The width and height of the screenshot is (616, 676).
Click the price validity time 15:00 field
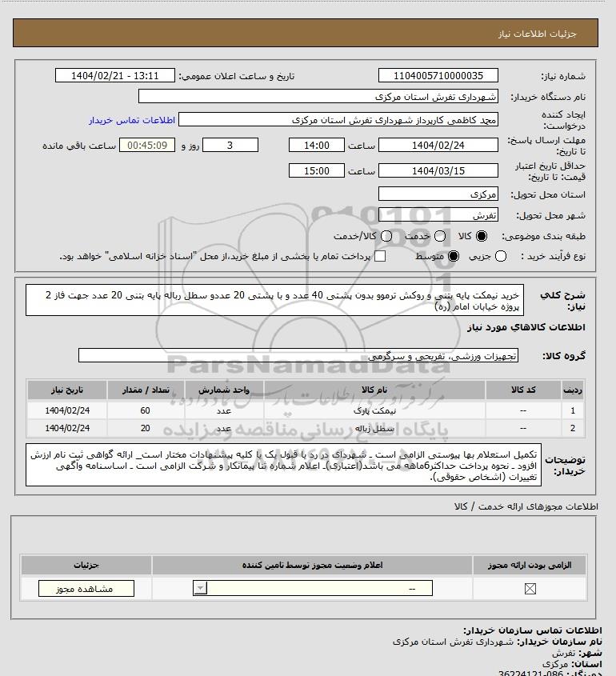tap(317, 170)
